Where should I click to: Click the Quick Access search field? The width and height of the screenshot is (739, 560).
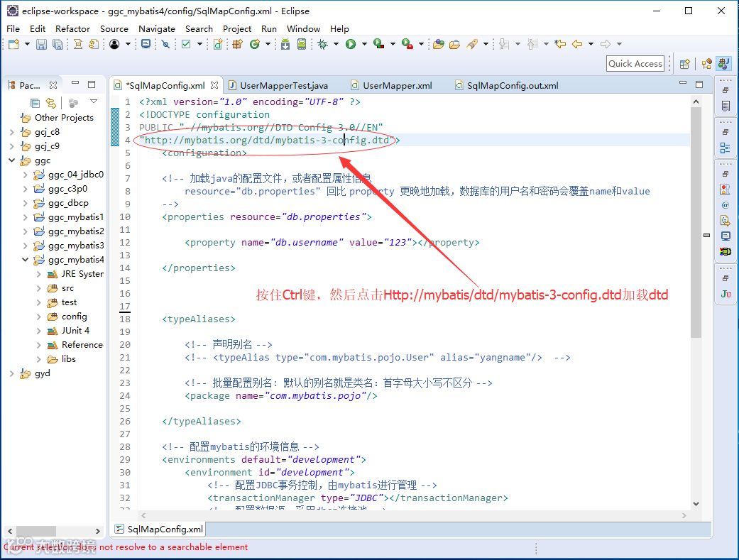click(x=635, y=64)
